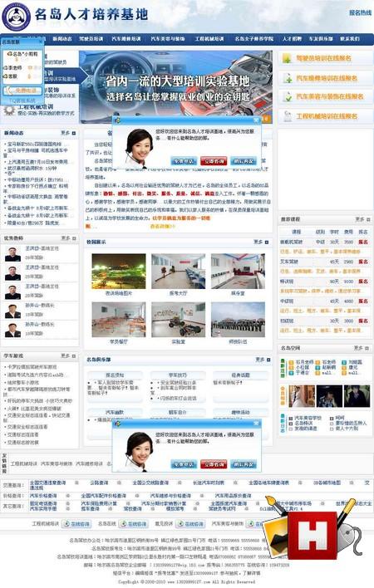Click the gear icon next to 工程机械培训
The height and width of the screenshot is (588, 374).
pyautogui.click(x=9, y=110)
